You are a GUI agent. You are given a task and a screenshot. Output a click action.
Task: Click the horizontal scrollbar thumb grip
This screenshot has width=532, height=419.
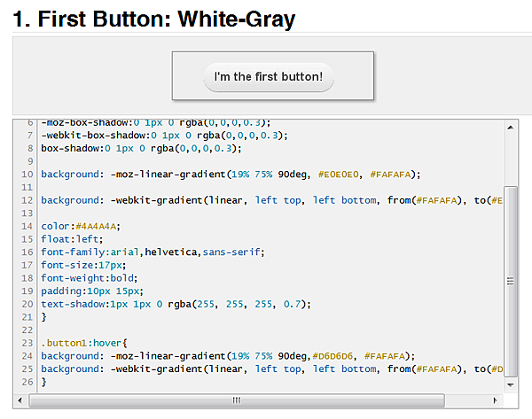(237, 400)
